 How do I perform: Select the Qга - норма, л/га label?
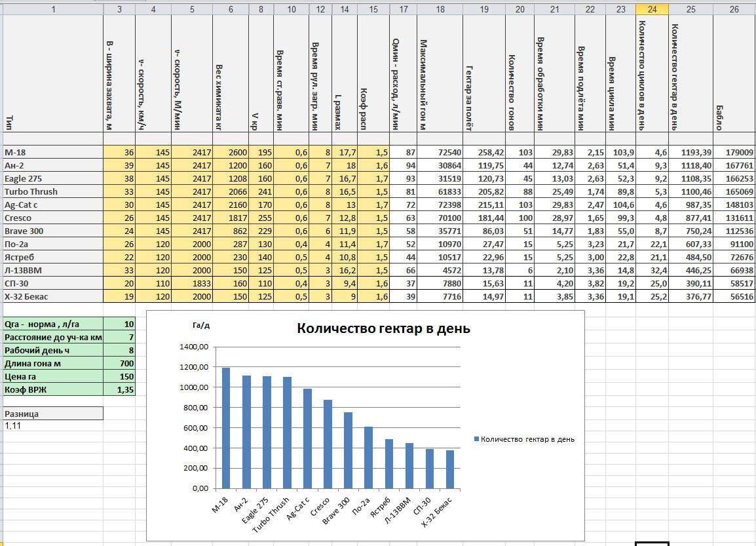[53, 324]
